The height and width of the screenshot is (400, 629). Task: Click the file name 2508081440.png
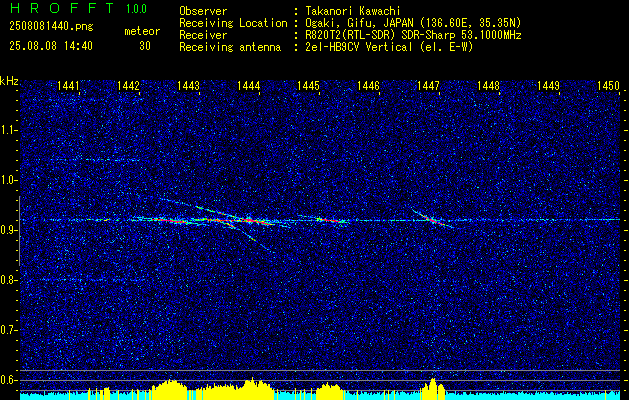pos(51,27)
